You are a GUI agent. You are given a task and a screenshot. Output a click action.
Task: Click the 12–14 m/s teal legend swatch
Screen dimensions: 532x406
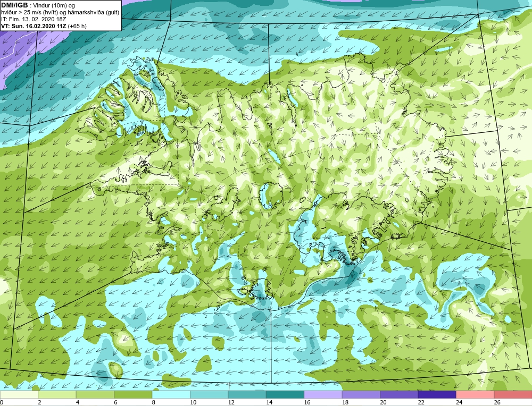[247, 394]
